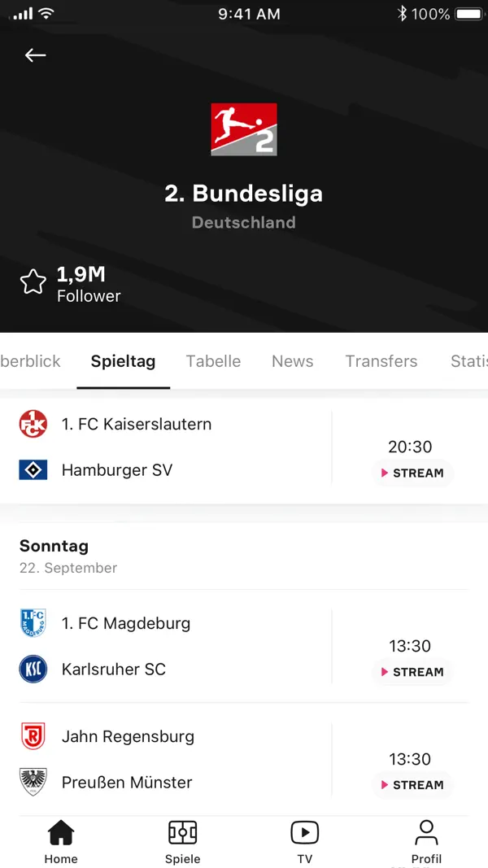Image resolution: width=488 pixels, height=868 pixels.
Task: Switch to the Tabelle tab
Action: click(x=213, y=361)
